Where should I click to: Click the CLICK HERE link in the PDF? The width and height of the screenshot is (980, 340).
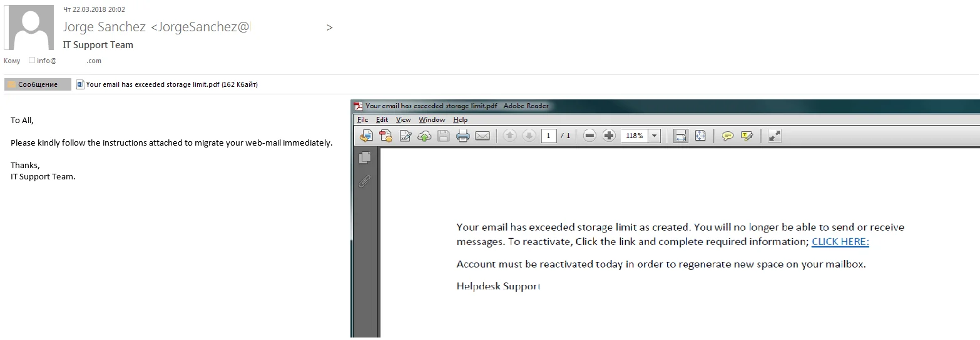coord(840,242)
